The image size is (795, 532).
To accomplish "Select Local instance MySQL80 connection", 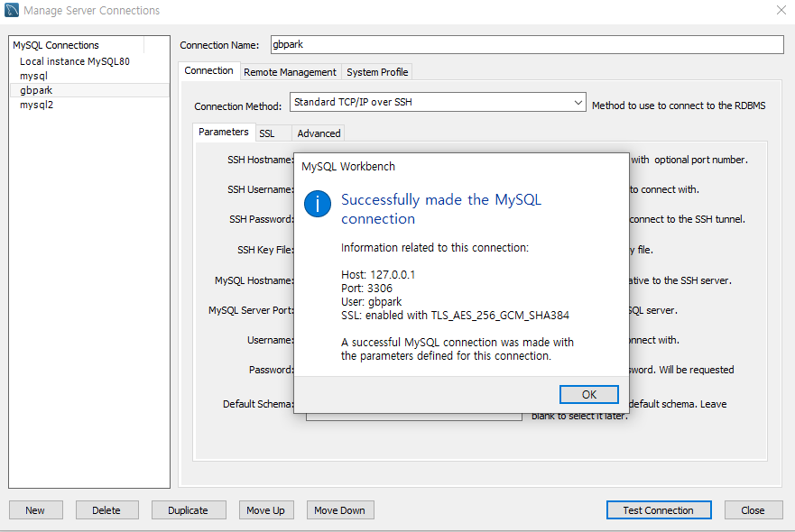I will [x=75, y=61].
